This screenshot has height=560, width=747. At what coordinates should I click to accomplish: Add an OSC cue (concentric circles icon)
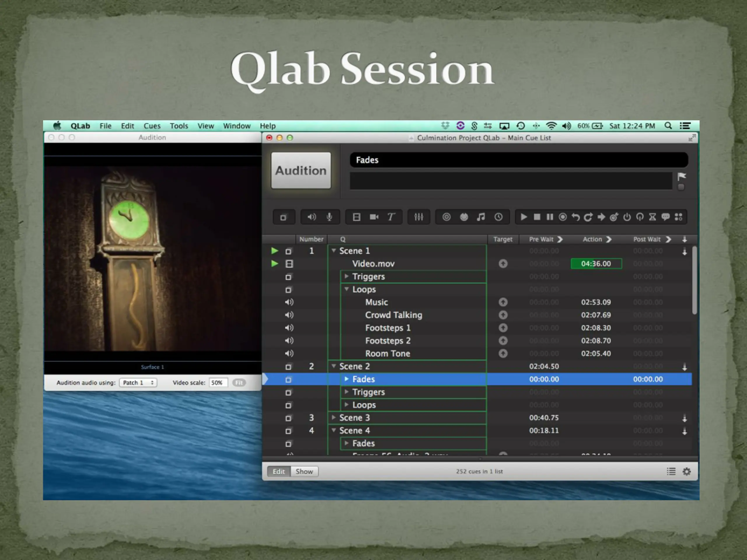click(446, 217)
